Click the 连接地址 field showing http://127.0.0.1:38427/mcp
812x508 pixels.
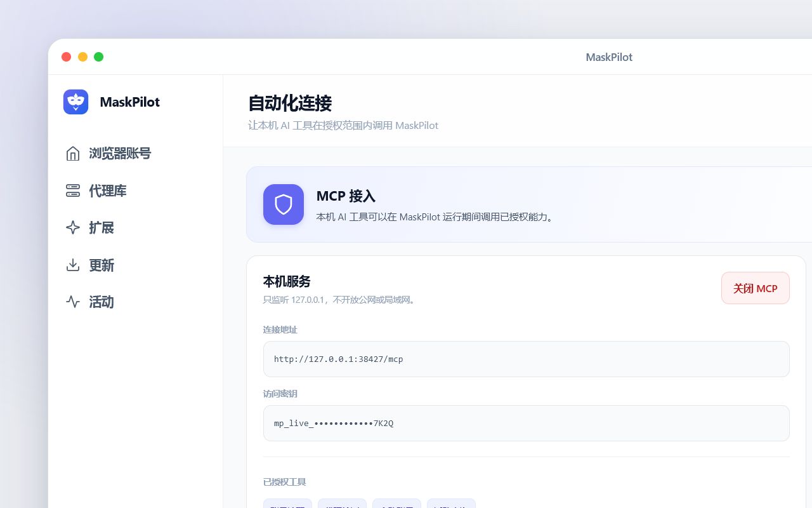527,359
